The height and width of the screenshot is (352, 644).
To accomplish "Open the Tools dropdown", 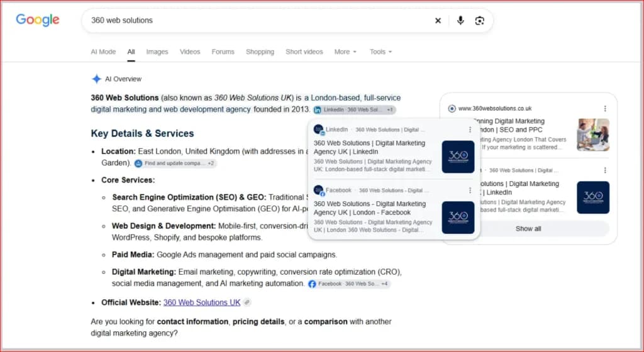I will (380, 52).
